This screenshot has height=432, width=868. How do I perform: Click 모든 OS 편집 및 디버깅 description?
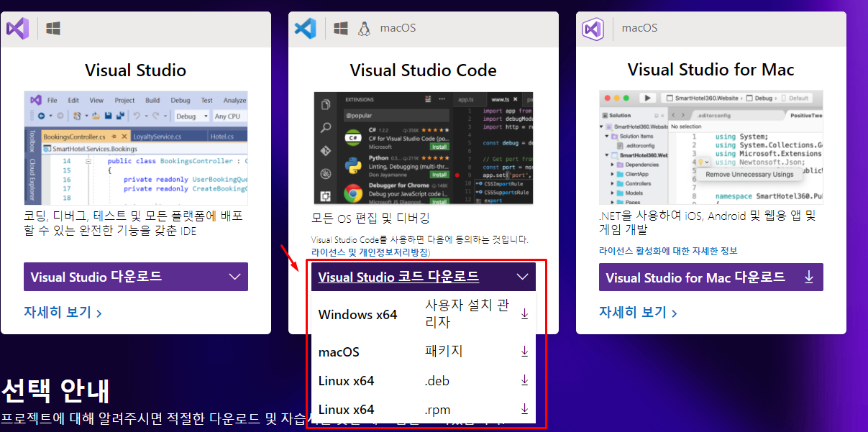(x=370, y=218)
